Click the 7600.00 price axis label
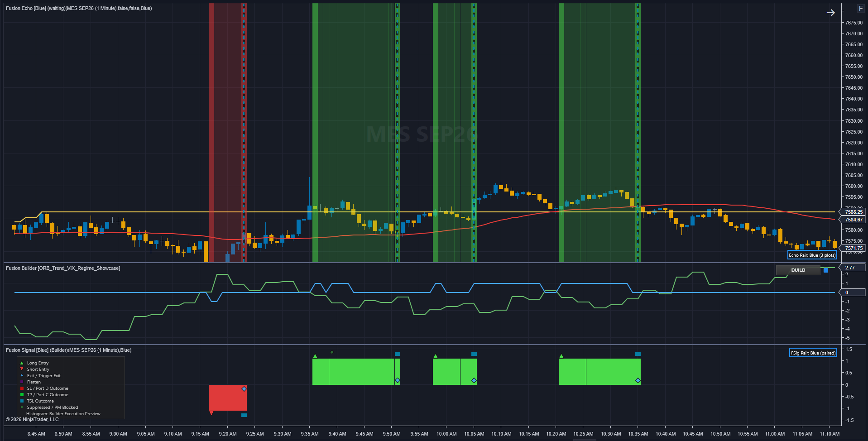Screen dimensions: 868x441 854,186
